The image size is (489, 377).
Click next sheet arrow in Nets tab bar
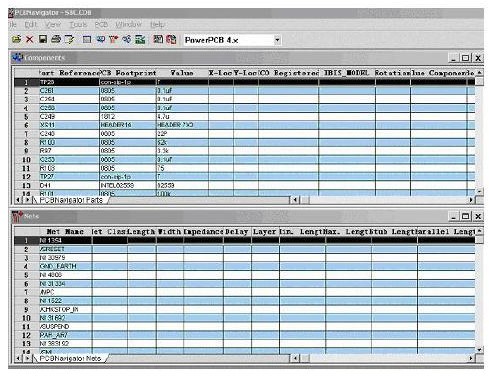pyautogui.click(x=28, y=358)
